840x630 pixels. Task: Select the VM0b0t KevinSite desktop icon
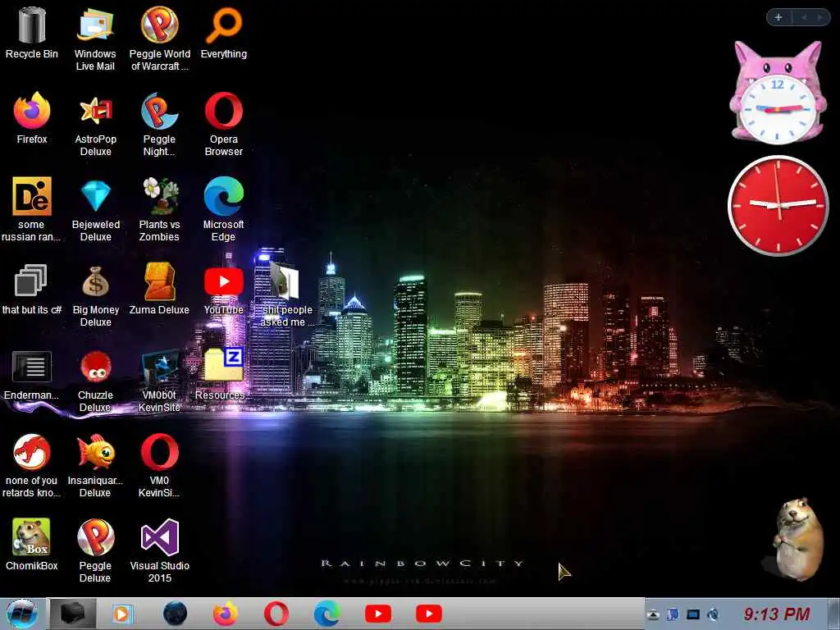tap(159, 381)
